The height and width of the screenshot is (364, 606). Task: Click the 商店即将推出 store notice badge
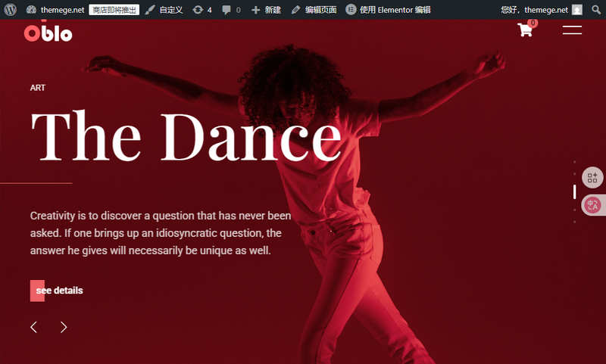(114, 10)
